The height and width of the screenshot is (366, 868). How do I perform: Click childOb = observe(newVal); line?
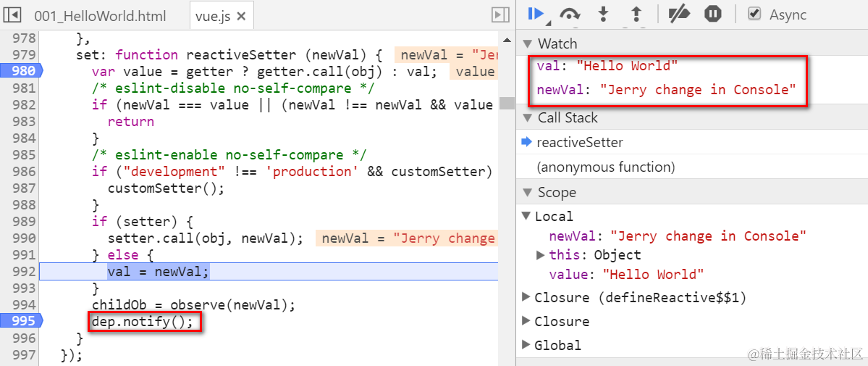(x=194, y=304)
